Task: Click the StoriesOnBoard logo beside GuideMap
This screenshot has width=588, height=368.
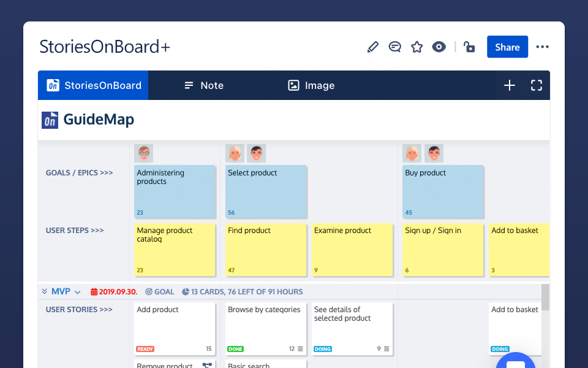Action: [50, 120]
